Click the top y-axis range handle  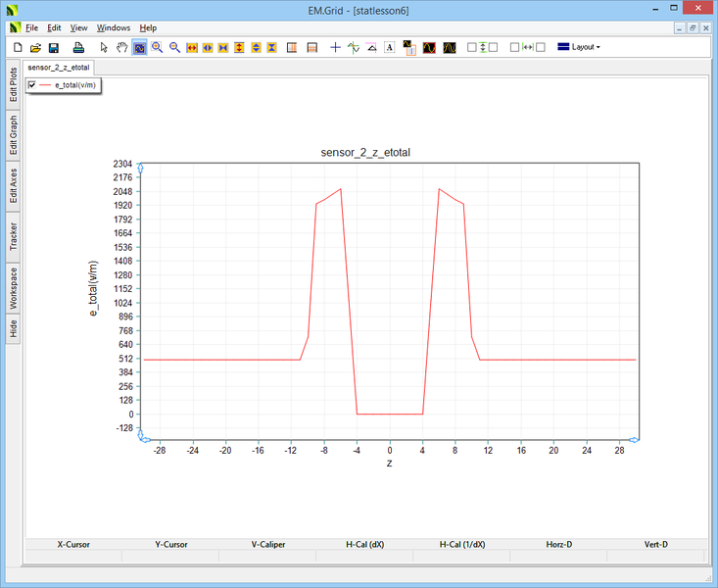[141, 169]
